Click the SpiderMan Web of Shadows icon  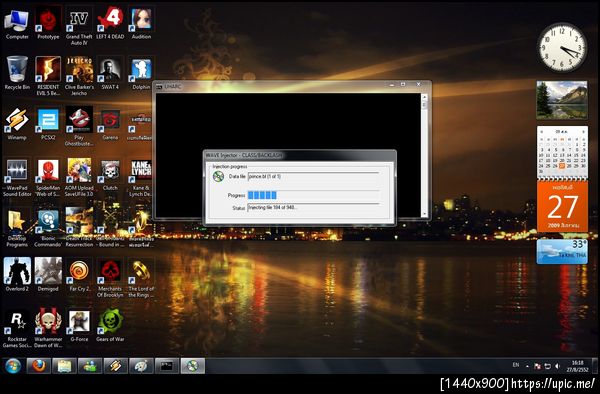pos(48,177)
